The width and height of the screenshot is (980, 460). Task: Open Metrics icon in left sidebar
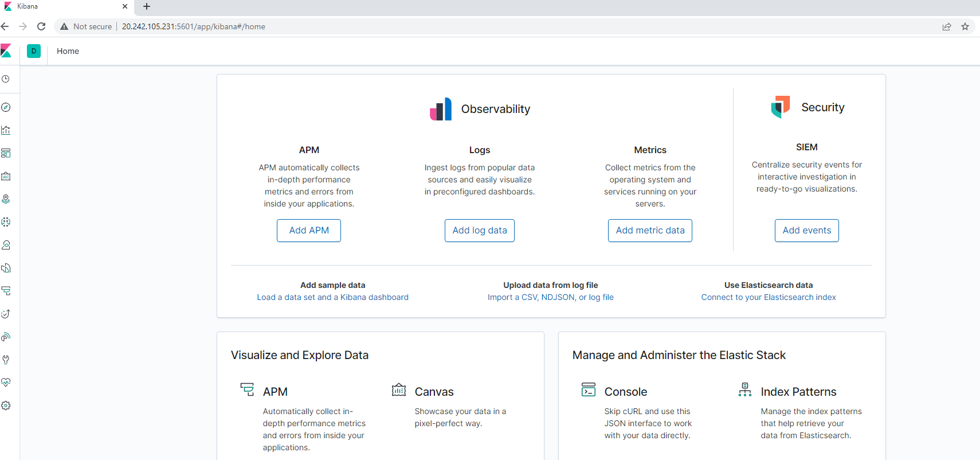6,245
